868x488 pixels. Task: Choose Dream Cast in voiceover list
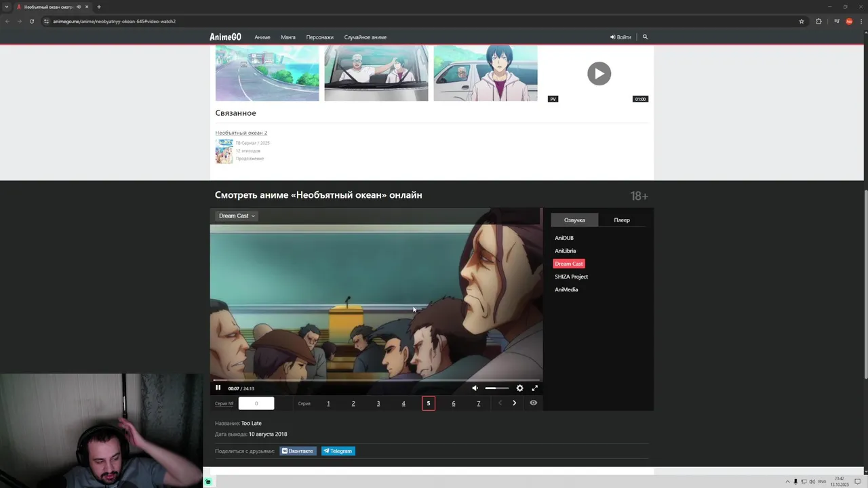[x=568, y=264]
